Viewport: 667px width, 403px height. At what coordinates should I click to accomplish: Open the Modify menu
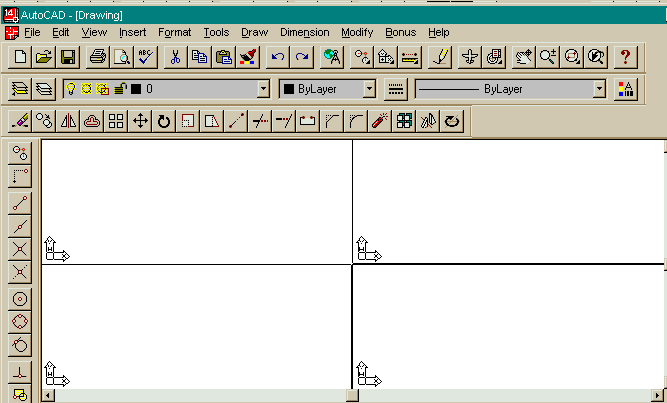(x=357, y=32)
